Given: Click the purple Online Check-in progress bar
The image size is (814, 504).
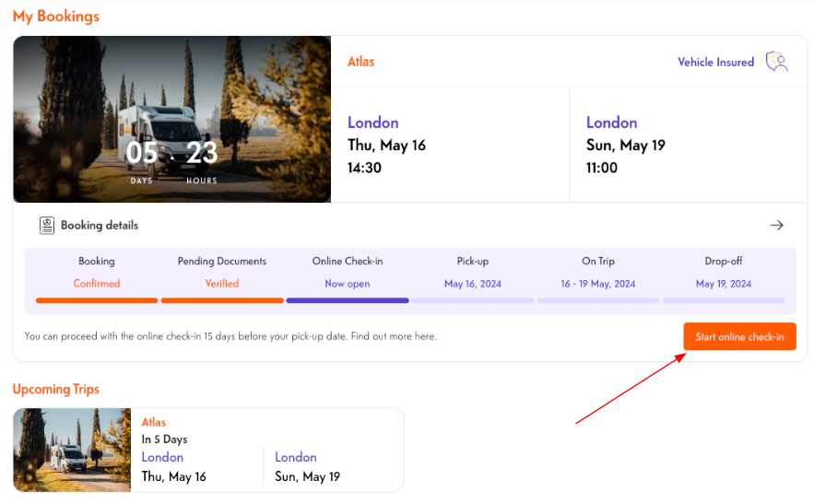Looking at the screenshot, I should [347, 300].
